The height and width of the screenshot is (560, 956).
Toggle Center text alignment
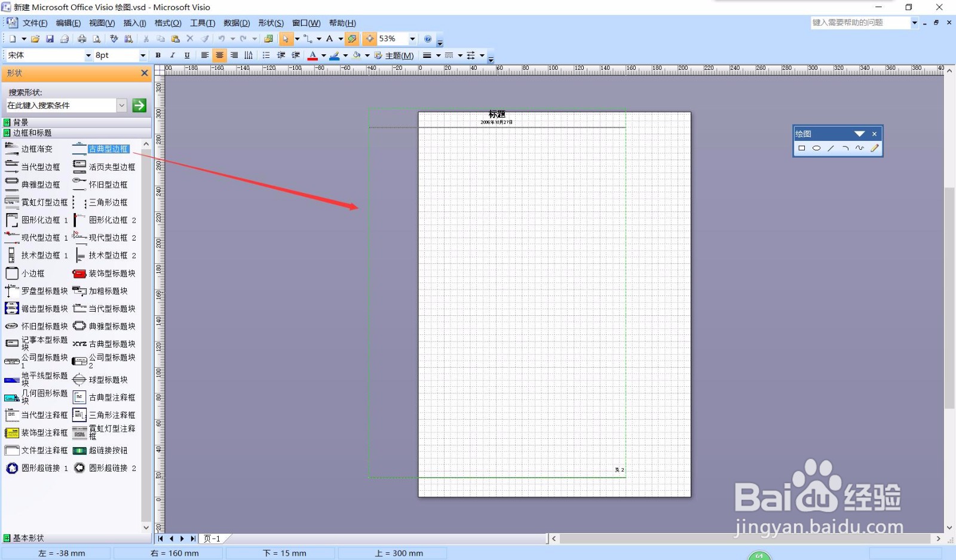coord(219,56)
